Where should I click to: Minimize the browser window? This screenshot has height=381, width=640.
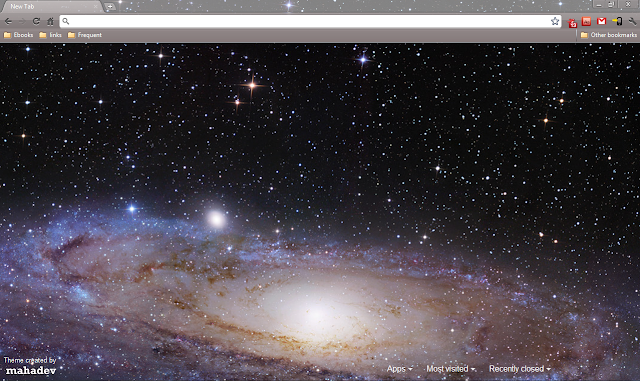tap(599, 4)
